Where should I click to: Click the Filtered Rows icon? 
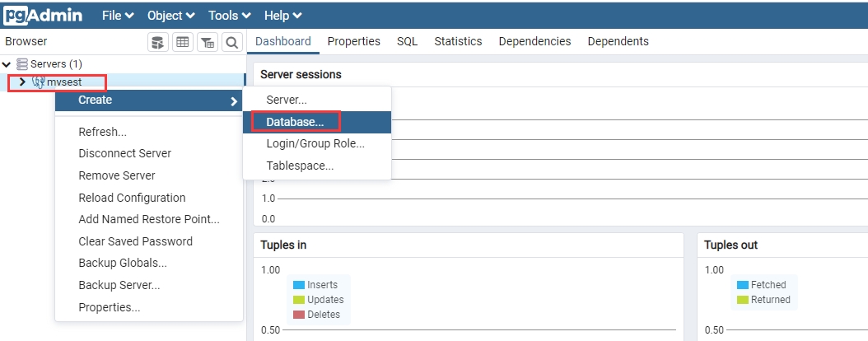click(x=208, y=42)
